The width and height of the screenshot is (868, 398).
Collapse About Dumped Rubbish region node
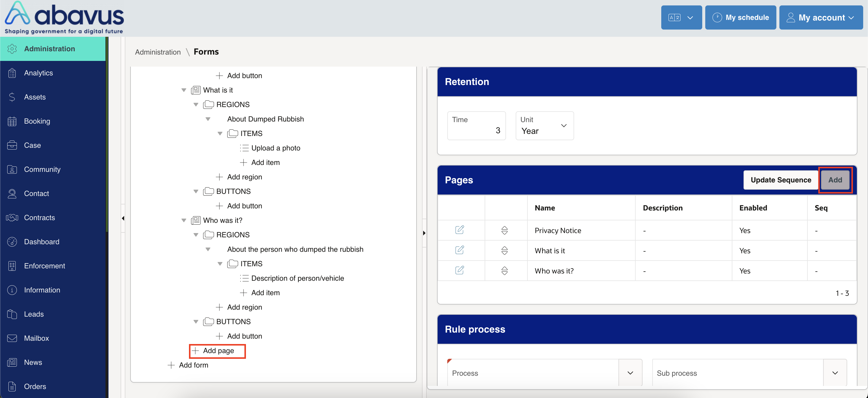[208, 119]
